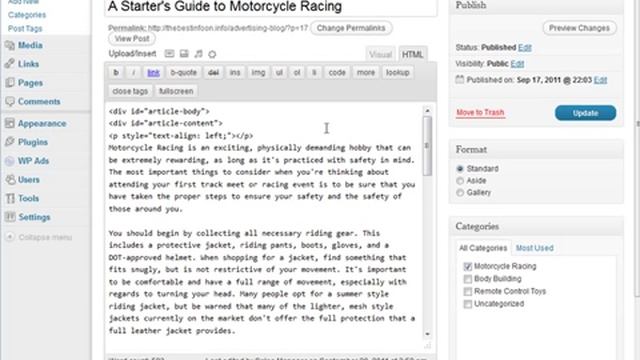Click the editor scrollbar up arrow

pos(427,111)
